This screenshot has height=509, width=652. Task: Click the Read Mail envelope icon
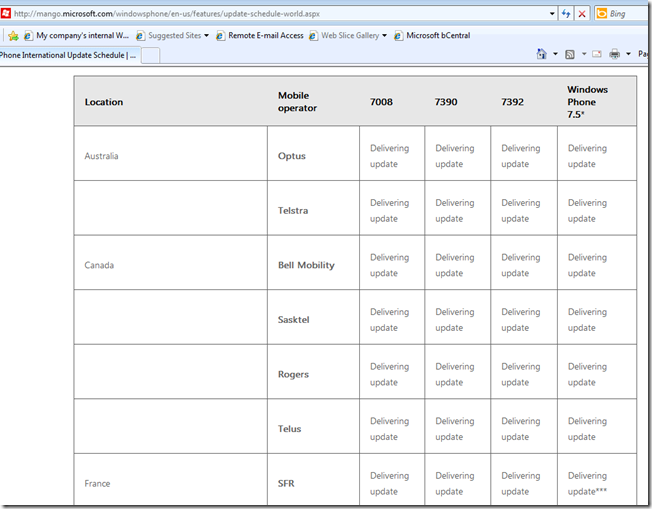(x=596, y=54)
